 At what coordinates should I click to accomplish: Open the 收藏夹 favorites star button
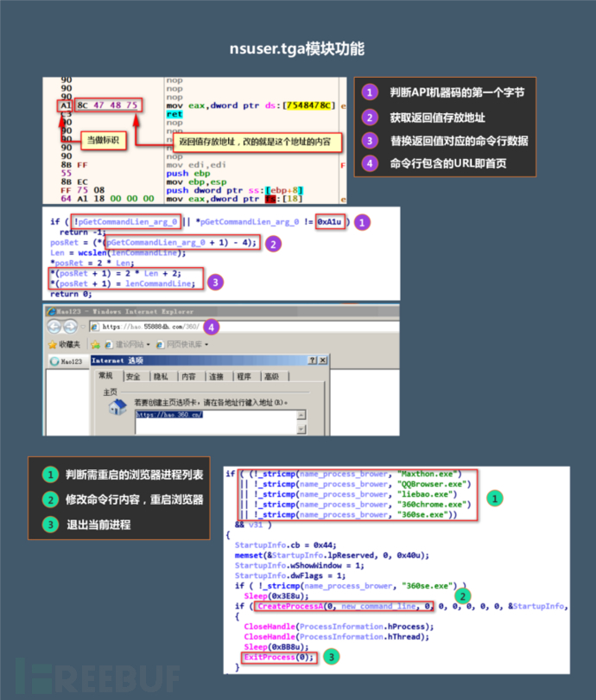click(65, 344)
